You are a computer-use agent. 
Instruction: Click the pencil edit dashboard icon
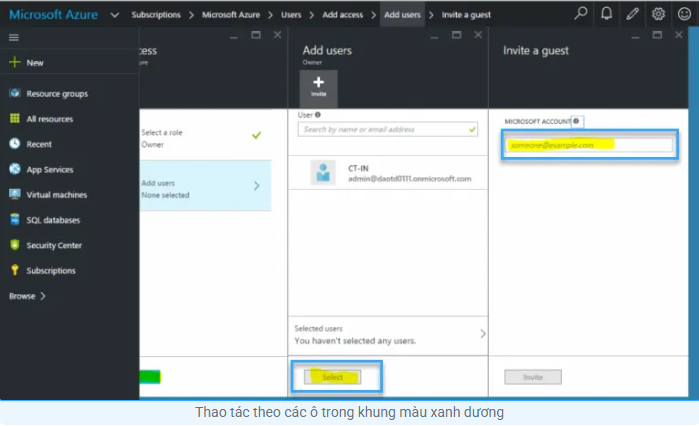(x=632, y=14)
